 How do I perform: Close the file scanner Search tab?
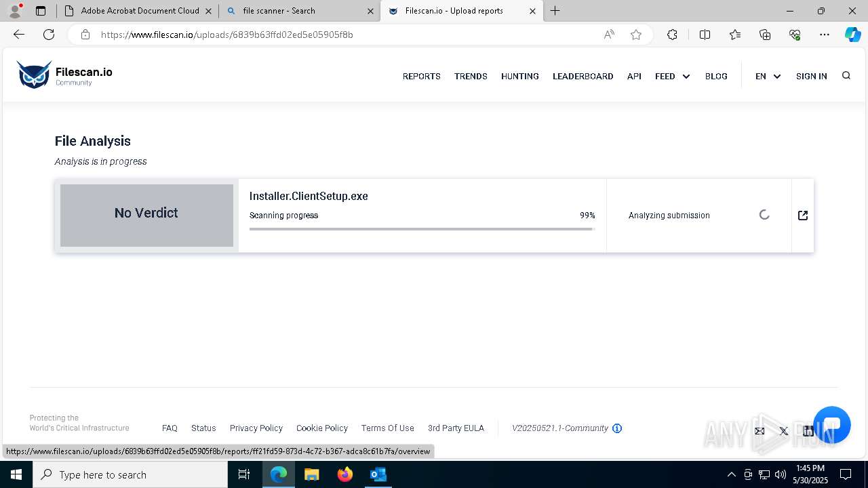[370, 11]
